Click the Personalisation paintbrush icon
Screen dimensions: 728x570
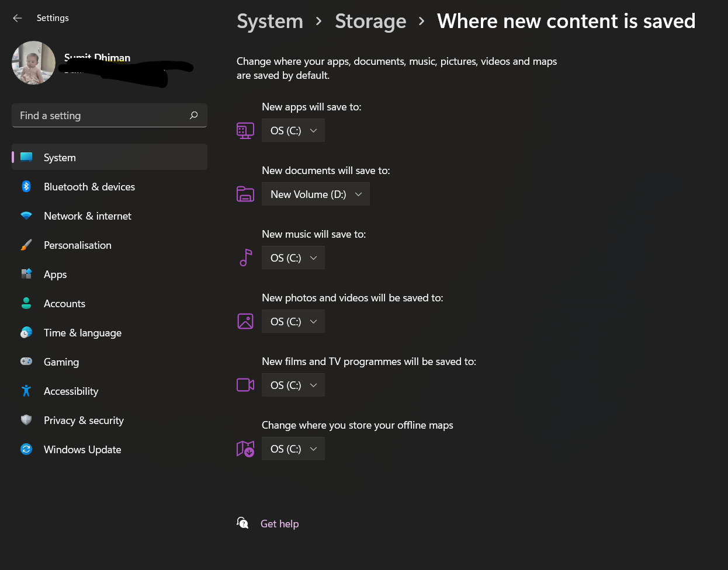(26, 245)
